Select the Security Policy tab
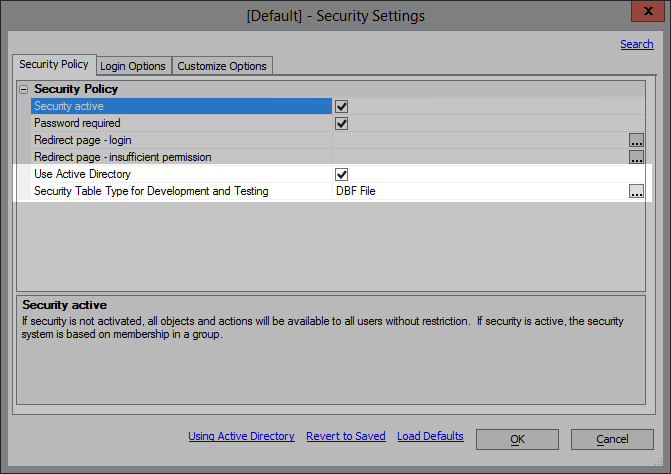 [x=54, y=65]
